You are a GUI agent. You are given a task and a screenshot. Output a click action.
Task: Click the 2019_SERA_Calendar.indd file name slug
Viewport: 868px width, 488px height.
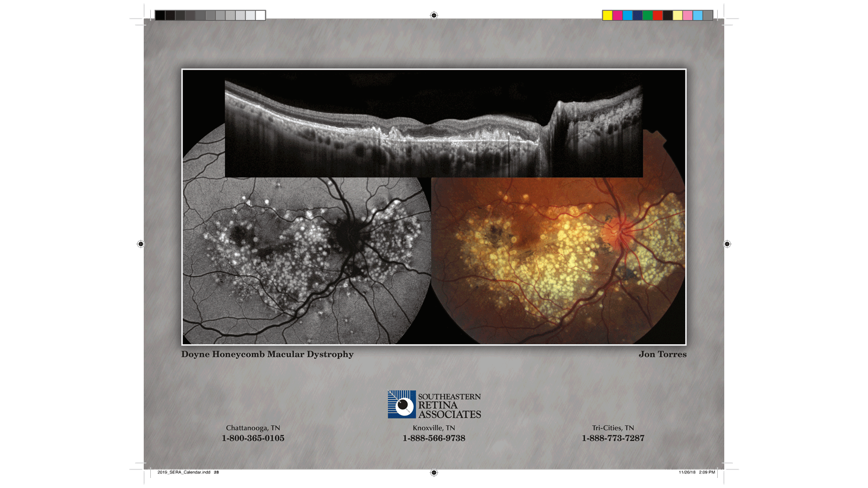[x=184, y=472]
